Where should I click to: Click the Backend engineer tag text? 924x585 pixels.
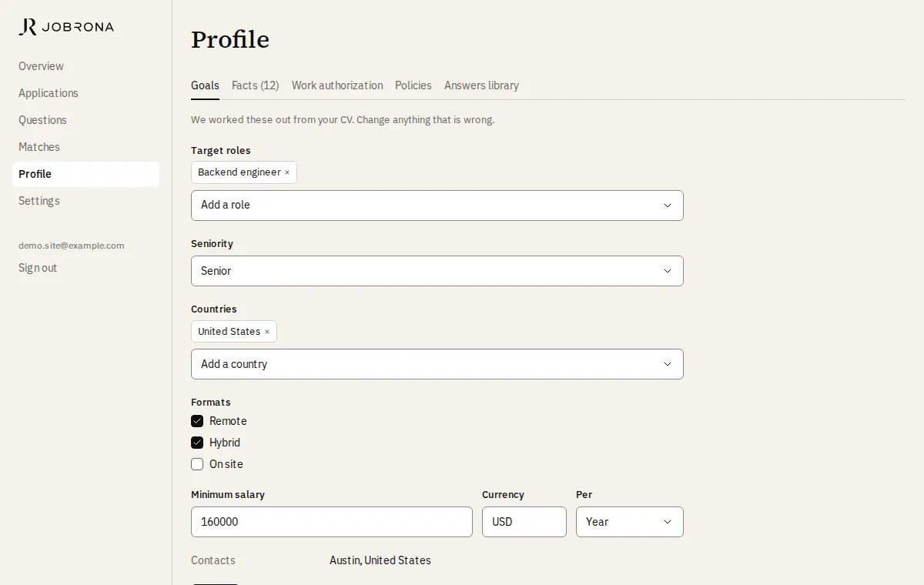(x=239, y=172)
